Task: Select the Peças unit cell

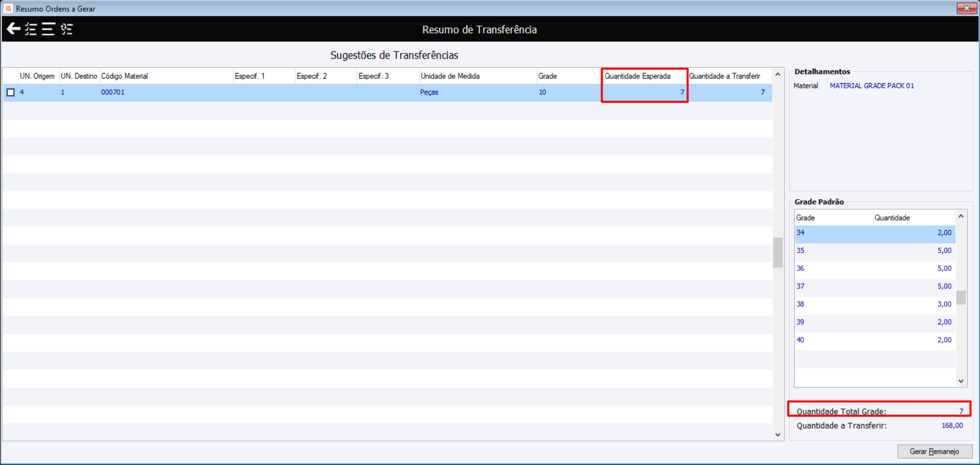Action: click(429, 92)
